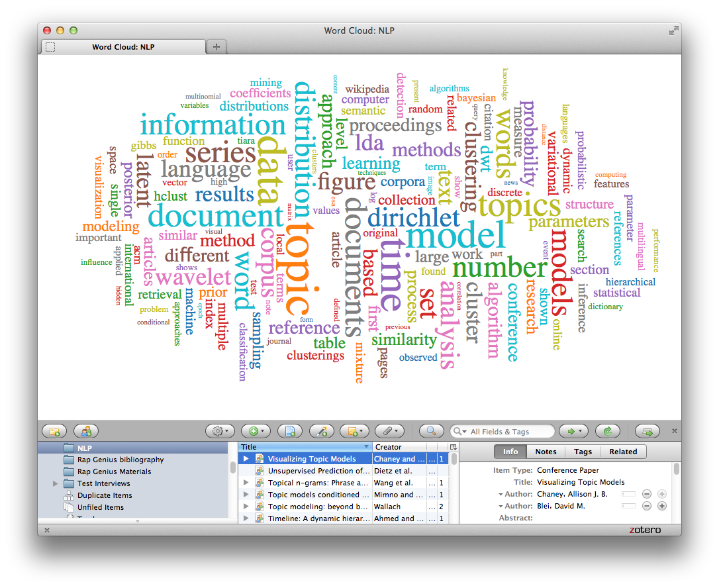Viewport: 719px width, 588px height.
Task: Click author name Blei, David M.
Action: point(561,506)
